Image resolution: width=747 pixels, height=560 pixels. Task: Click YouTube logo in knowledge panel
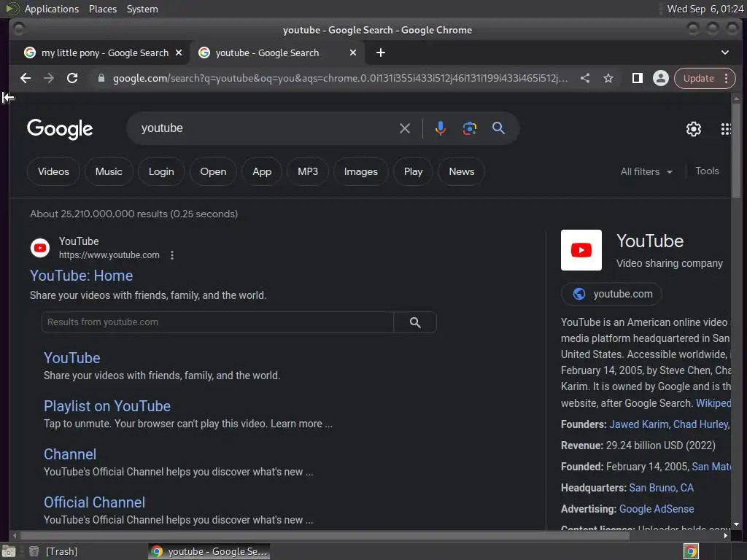click(x=581, y=250)
